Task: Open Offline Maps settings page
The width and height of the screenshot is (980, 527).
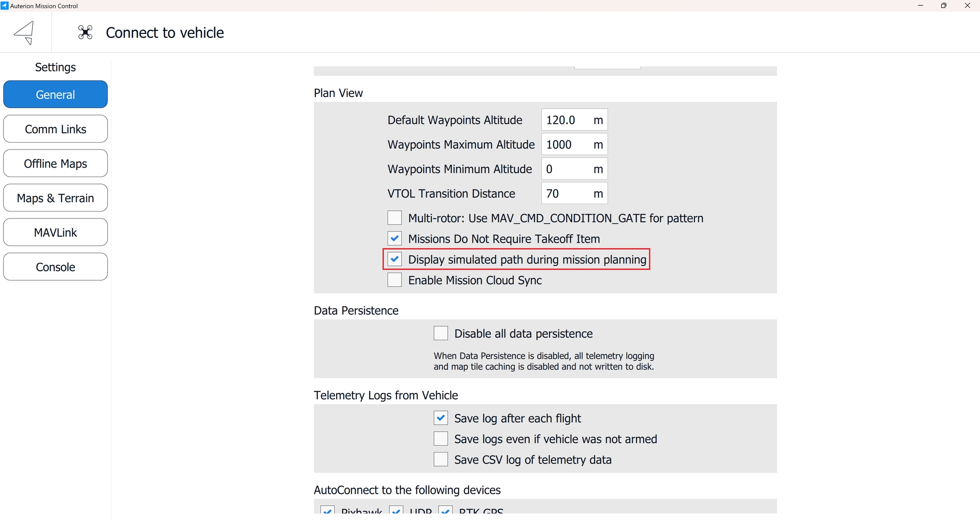Action: click(x=55, y=163)
